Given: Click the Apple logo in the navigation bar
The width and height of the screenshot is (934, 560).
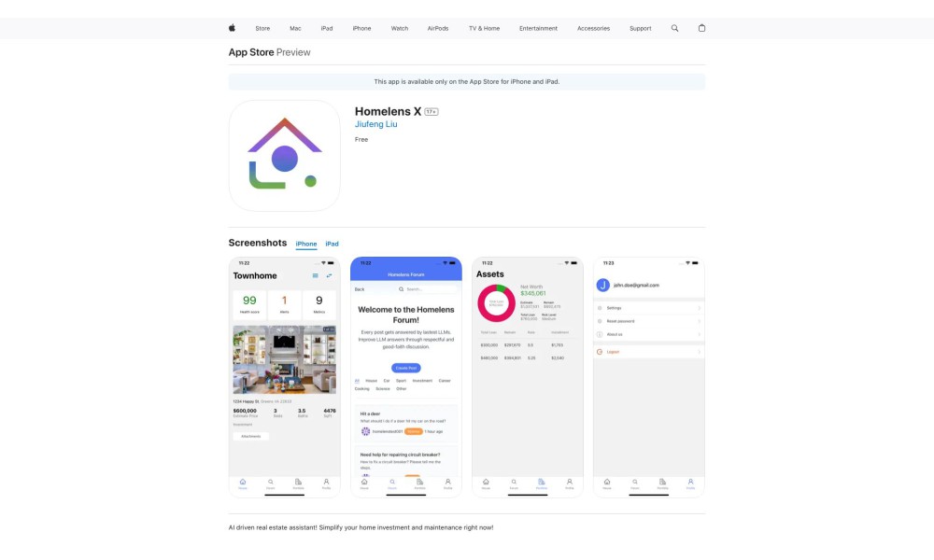Looking at the screenshot, I should pyautogui.click(x=232, y=28).
